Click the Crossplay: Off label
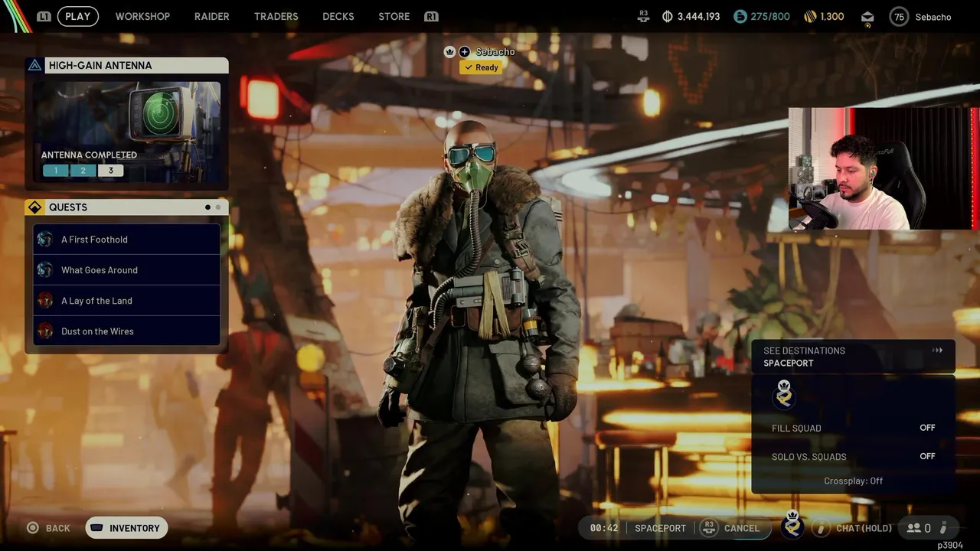The width and height of the screenshot is (980, 551). click(x=853, y=481)
